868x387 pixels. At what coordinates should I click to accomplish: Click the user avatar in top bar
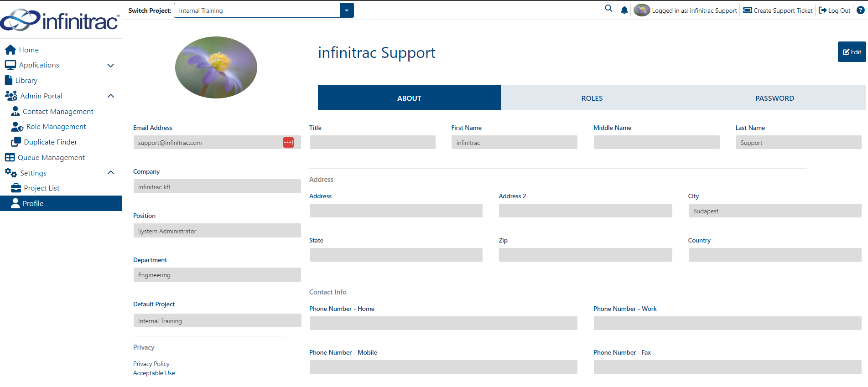pos(641,10)
